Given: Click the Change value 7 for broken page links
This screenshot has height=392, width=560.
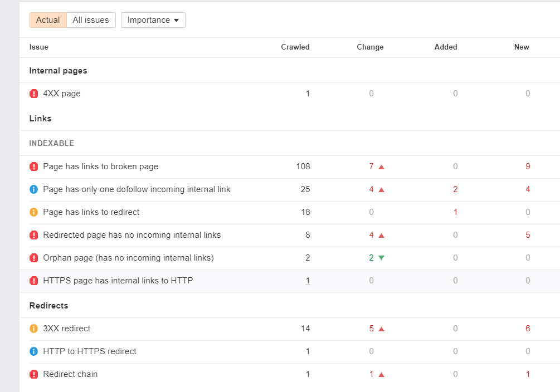Looking at the screenshot, I should point(372,166).
